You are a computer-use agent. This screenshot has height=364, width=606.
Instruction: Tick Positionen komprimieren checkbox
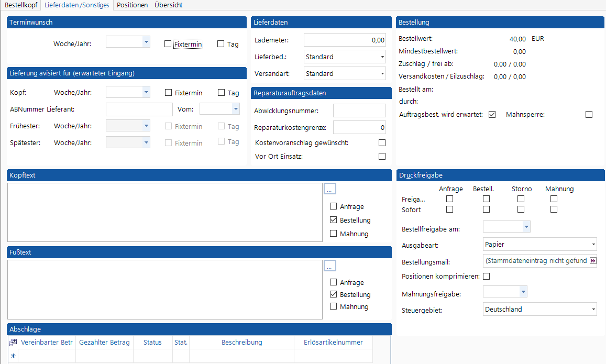pos(486,276)
